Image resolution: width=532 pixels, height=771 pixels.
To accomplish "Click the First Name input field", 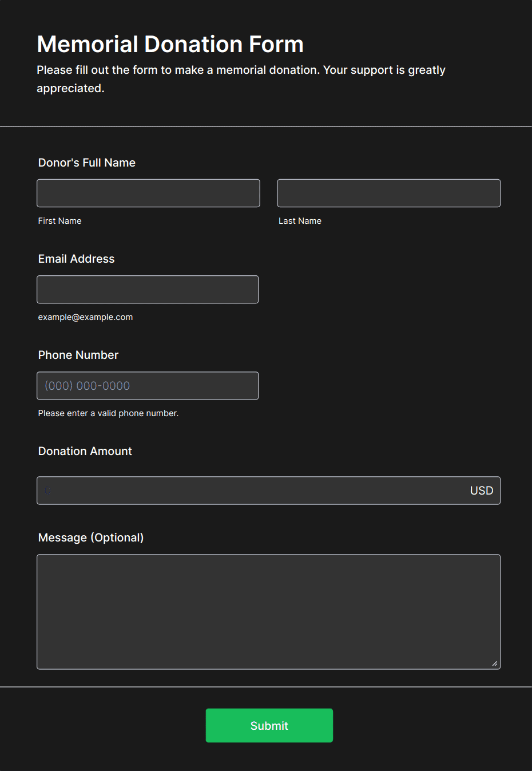I will (x=148, y=193).
